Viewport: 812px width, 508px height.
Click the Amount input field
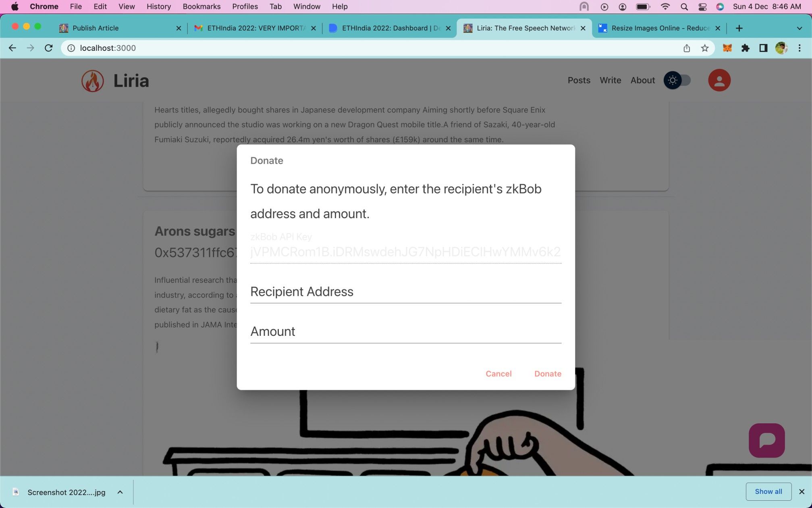click(x=405, y=331)
